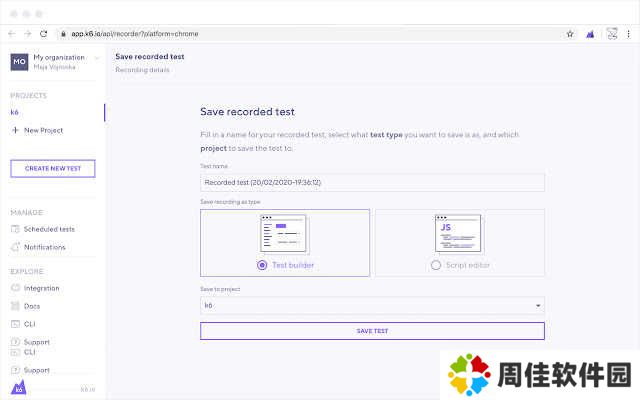Open the k6 project in sidebar

click(15, 112)
